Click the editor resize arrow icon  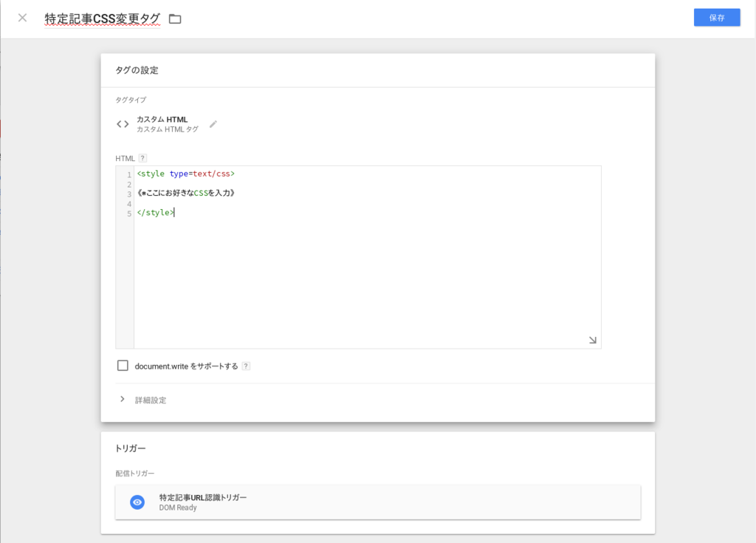(x=593, y=340)
